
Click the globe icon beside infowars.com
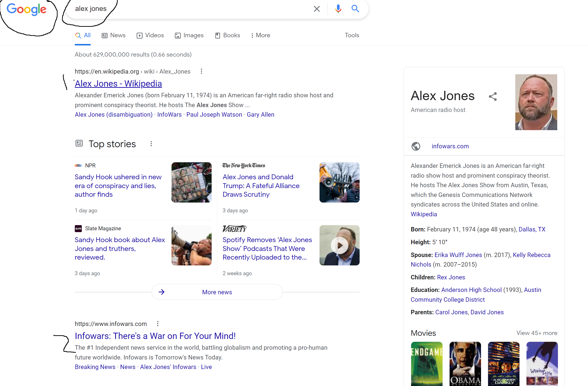(x=416, y=146)
